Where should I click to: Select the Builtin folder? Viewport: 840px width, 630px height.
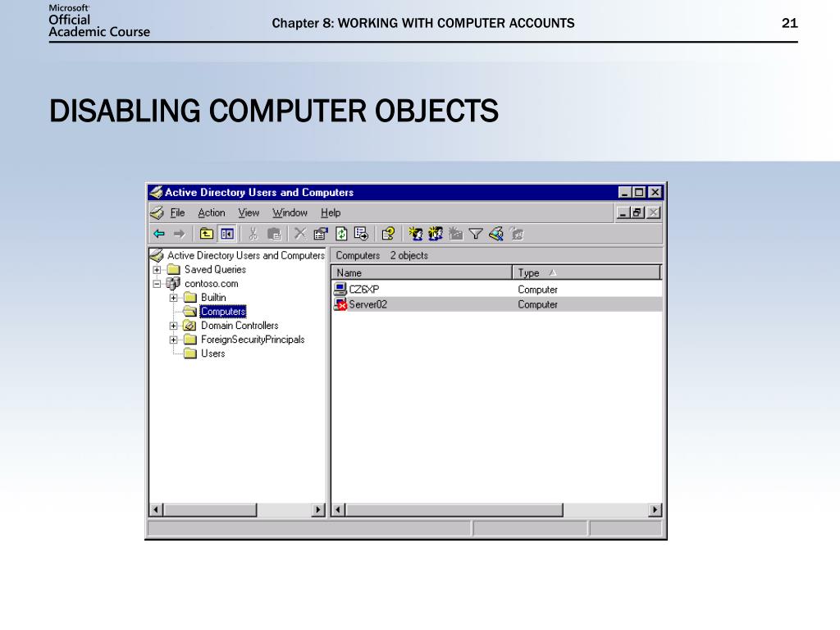pos(213,297)
